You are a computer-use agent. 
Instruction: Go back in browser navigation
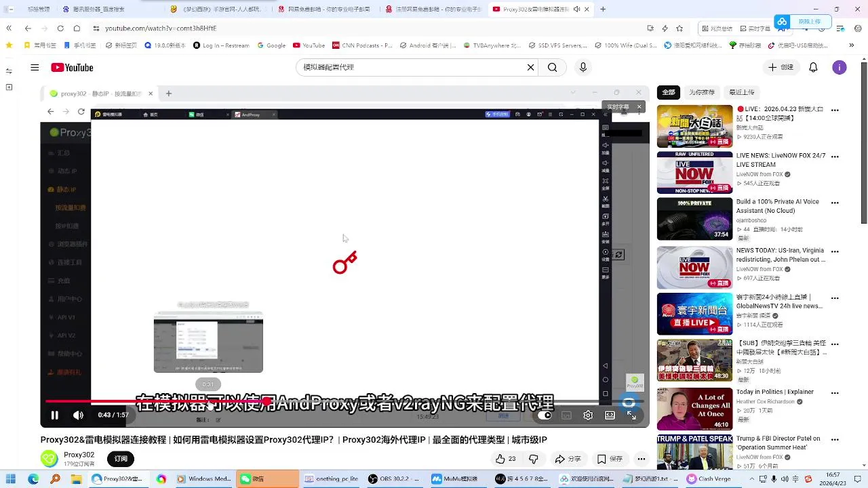pyautogui.click(x=28, y=28)
